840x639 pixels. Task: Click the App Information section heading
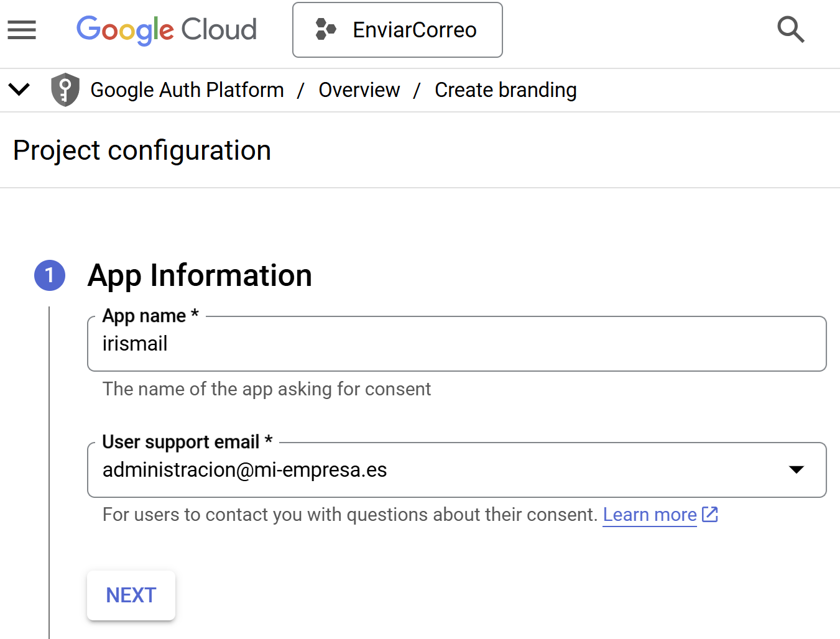200,275
